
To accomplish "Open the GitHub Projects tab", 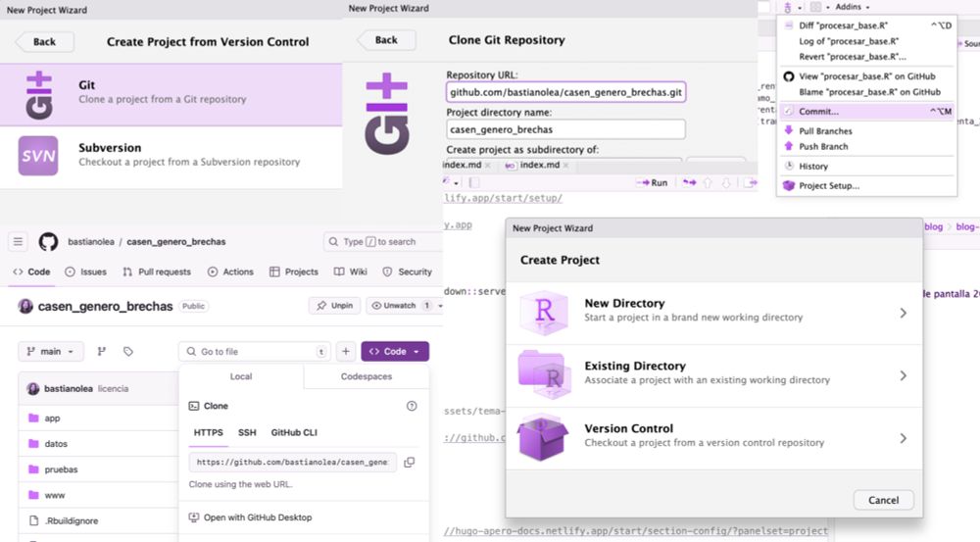I will tap(294, 271).
